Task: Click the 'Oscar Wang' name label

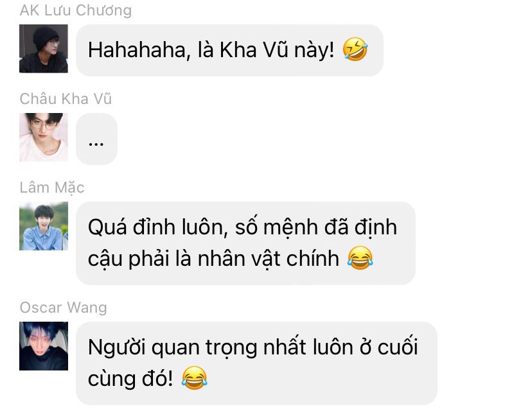Action: point(64,308)
